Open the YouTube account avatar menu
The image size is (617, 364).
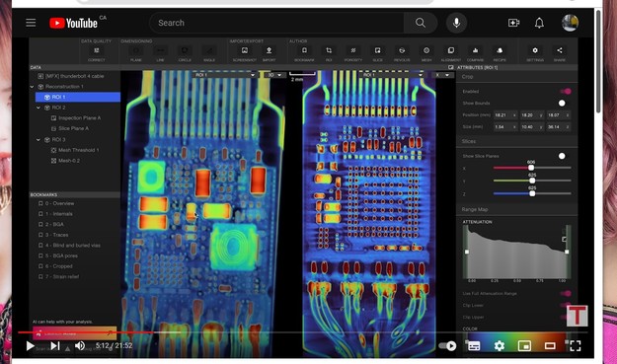click(570, 23)
